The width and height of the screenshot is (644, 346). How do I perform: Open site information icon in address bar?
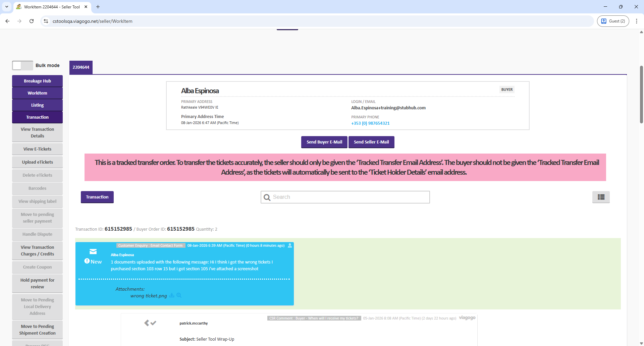46,21
